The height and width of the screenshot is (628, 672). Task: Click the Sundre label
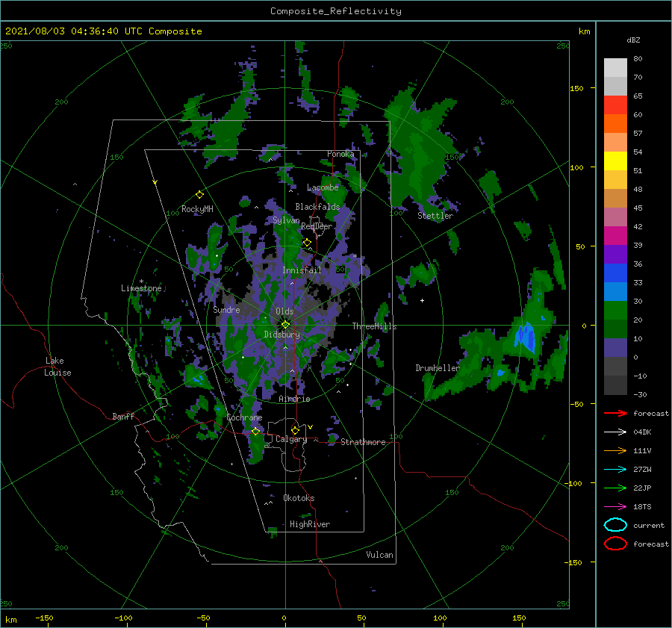pos(226,309)
